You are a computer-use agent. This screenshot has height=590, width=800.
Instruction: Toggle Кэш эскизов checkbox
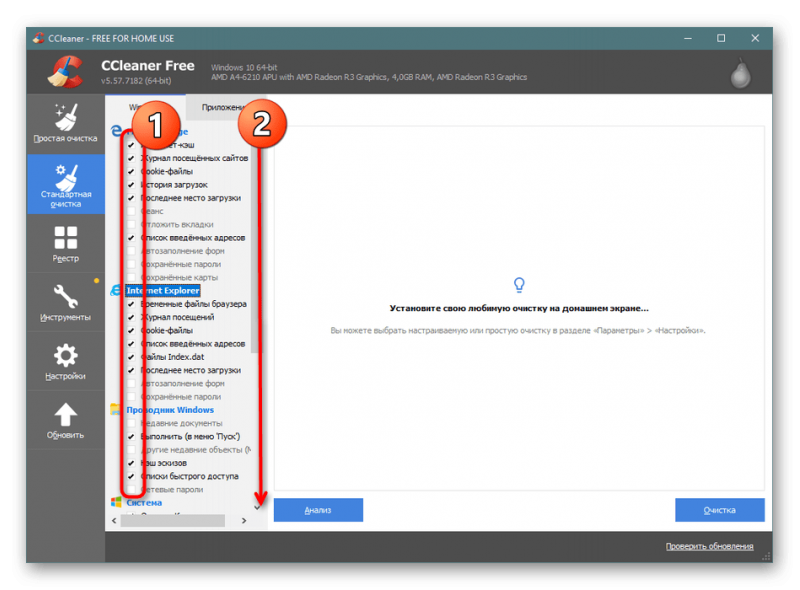coord(131,463)
